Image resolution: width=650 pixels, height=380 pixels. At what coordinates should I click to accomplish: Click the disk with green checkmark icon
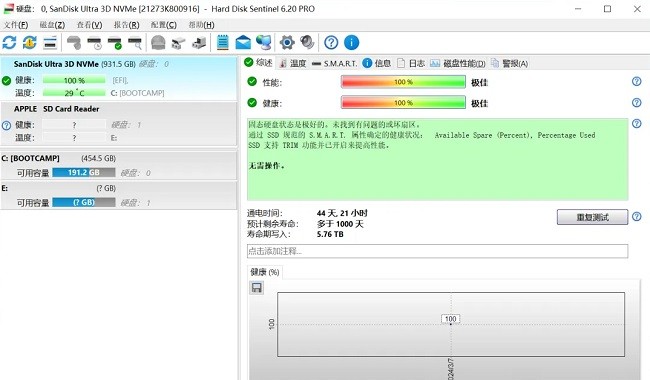(x=115, y=43)
